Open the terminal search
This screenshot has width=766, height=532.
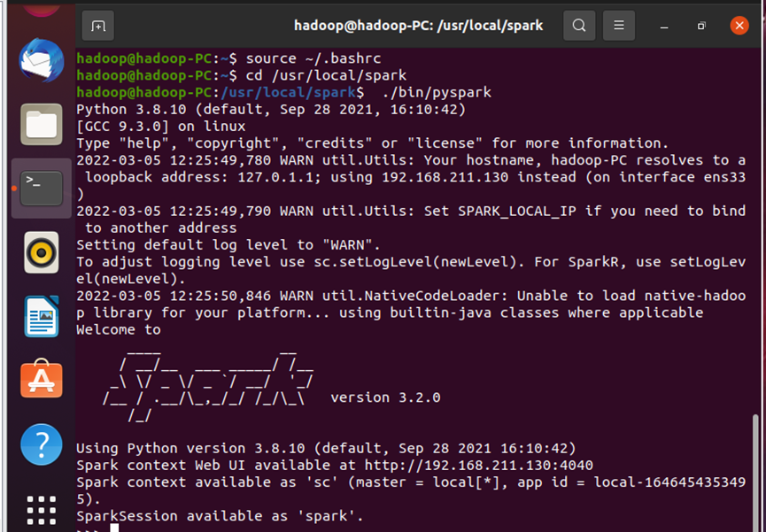579,26
